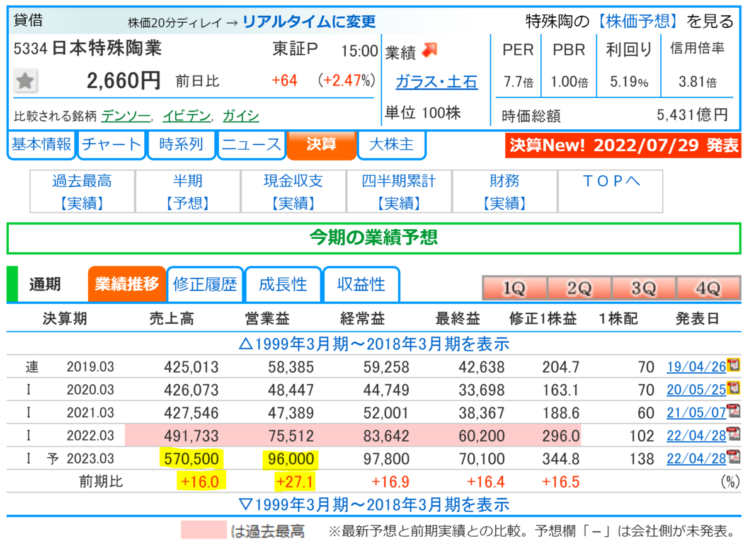Image resolution: width=756 pixels, height=545 pixels.
Task: Click 決算New! 2022/07/29 発表 banner
Action: (x=623, y=146)
